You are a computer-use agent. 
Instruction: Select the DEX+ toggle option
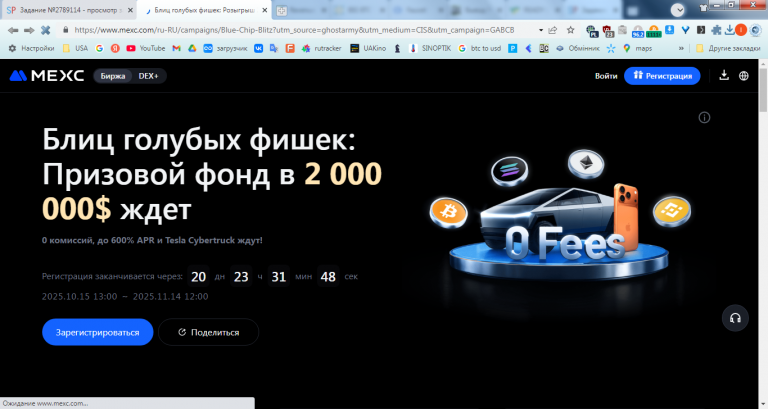[x=148, y=76]
